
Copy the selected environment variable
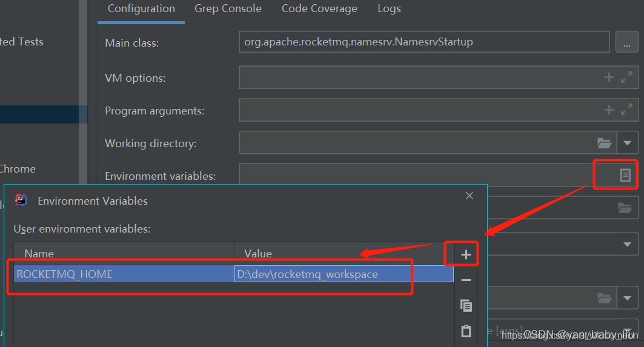point(466,306)
